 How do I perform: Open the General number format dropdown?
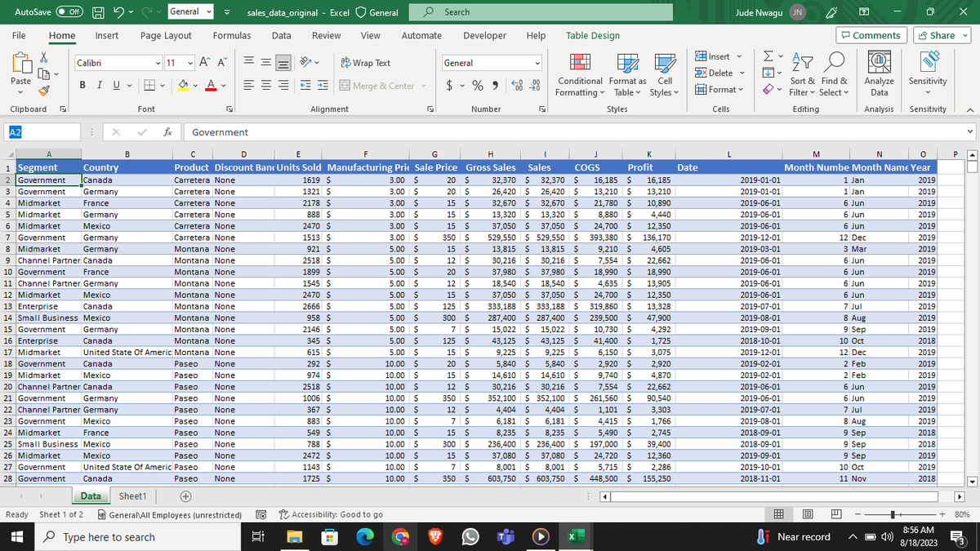coord(537,63)
